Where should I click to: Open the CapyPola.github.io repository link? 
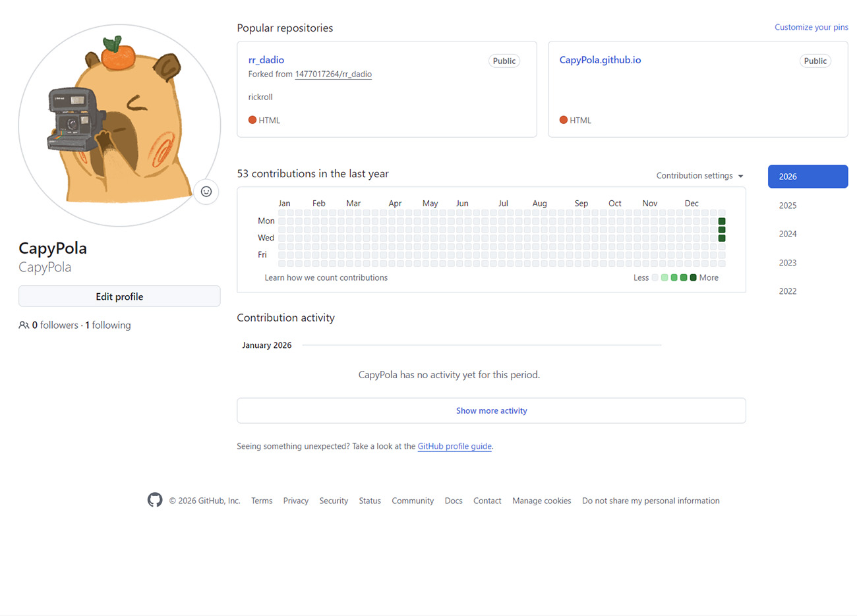(x=600, y=60)
